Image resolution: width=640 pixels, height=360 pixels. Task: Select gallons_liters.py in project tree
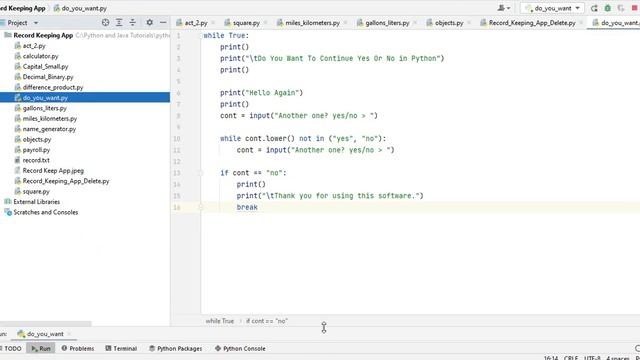tap(44, 108)
